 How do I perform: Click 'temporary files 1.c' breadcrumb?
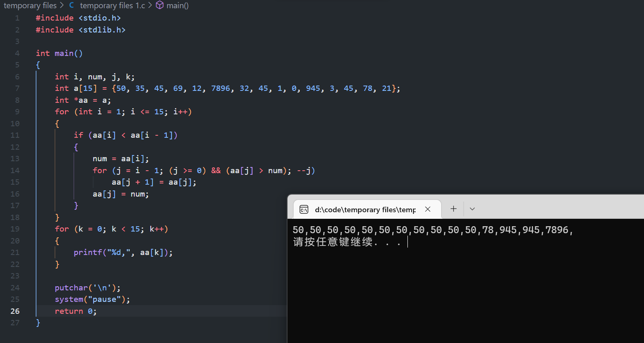[113, 5]
